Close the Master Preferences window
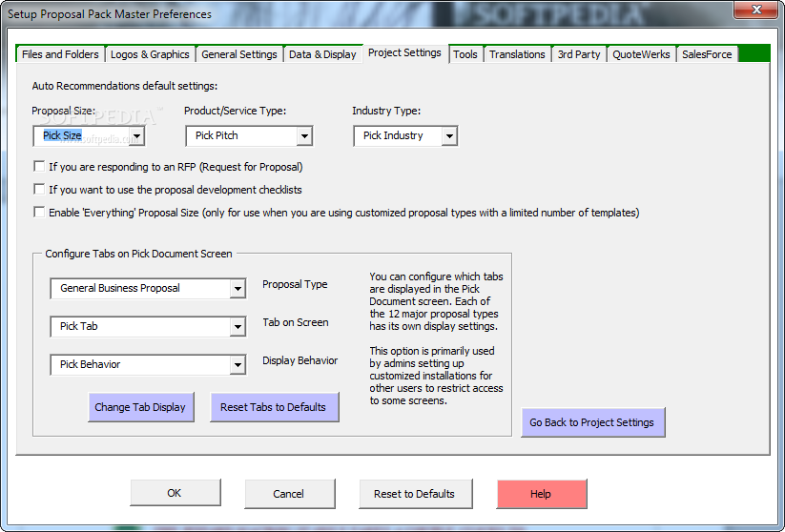785x532 pixels. 756,10
